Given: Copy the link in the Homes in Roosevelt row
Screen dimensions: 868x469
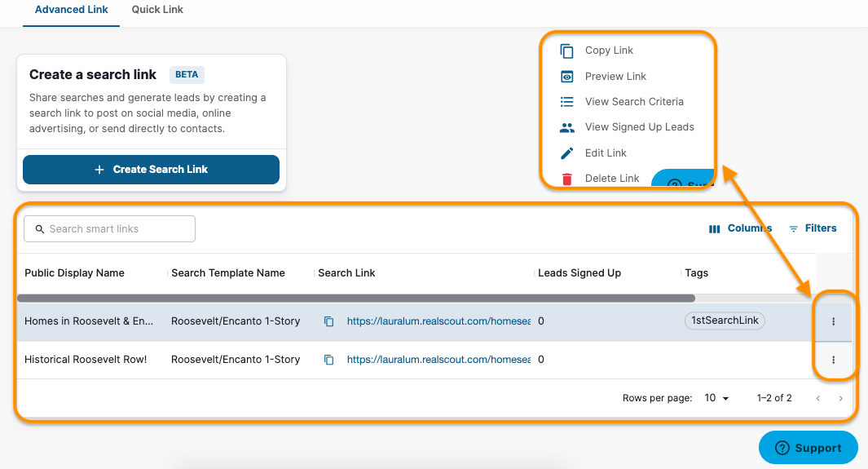Looking at the screenshot, I should click(328, 321).
